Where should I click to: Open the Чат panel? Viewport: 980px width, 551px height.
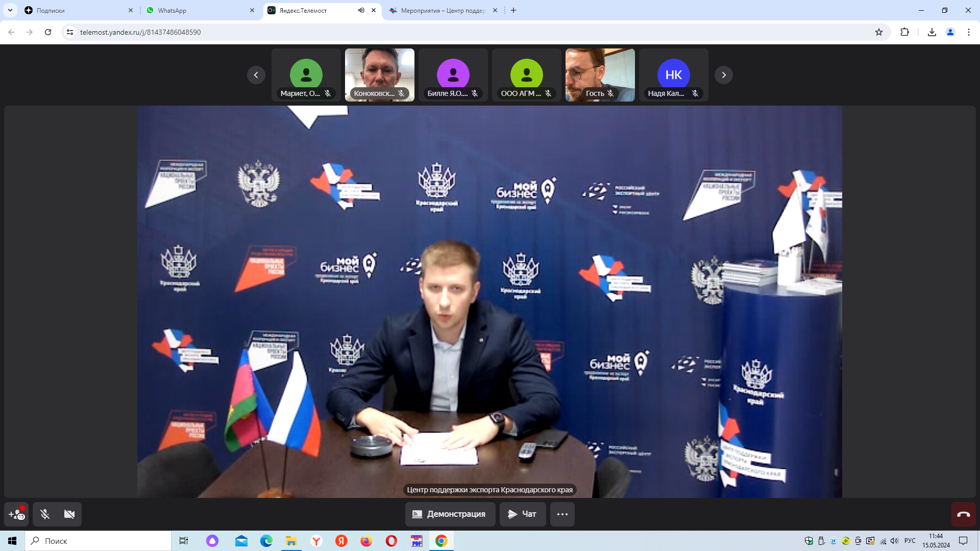click(523, 514)
